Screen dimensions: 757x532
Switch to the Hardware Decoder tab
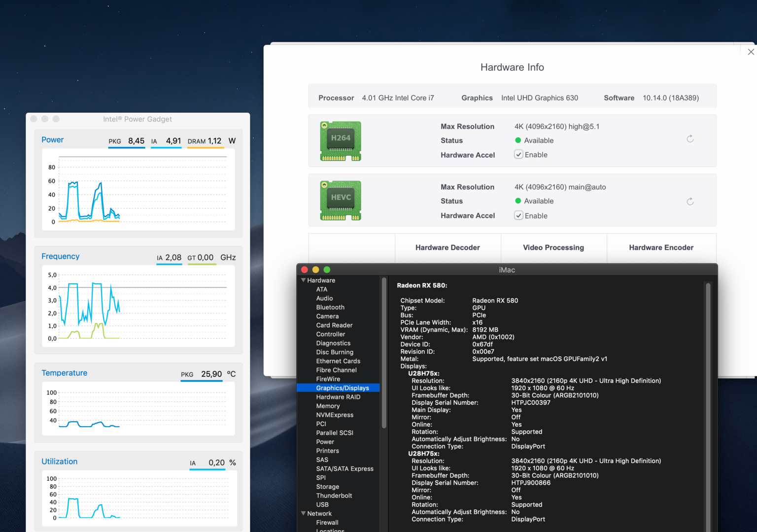pos(447,248)
